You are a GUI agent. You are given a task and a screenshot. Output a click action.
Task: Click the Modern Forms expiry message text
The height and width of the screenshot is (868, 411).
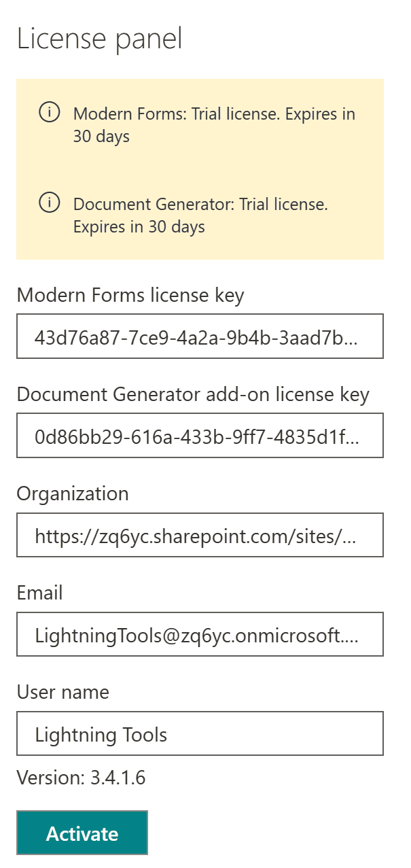click(214, 125)
